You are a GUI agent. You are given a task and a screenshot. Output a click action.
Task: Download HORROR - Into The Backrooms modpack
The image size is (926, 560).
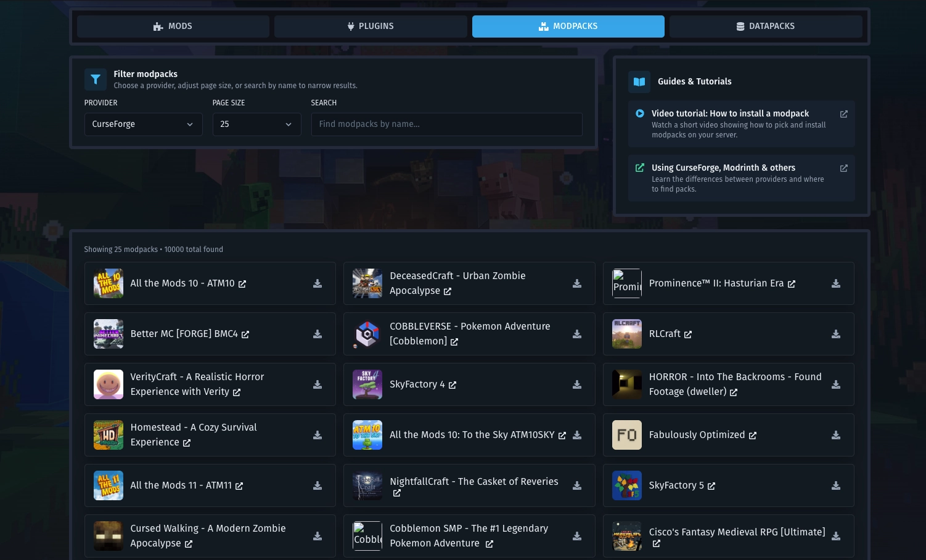836,384
